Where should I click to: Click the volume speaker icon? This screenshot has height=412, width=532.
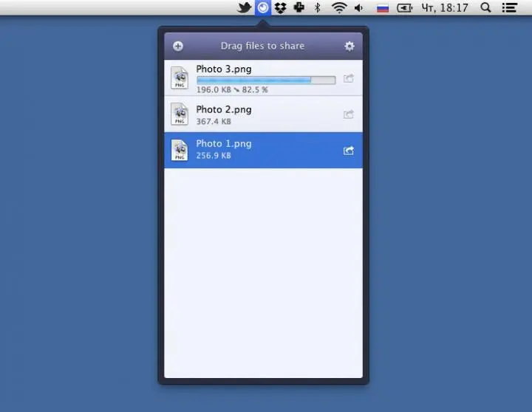[x=359, y=7]
